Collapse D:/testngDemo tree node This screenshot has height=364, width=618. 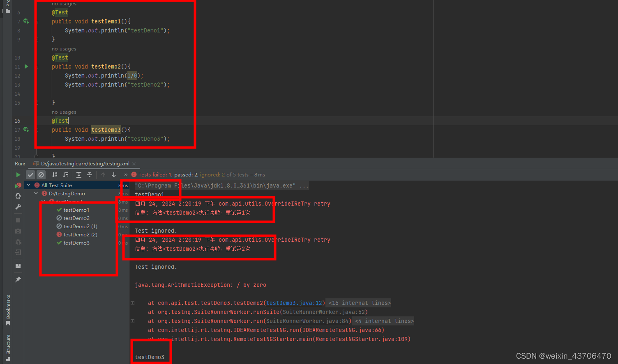click(x=36, y=193)
